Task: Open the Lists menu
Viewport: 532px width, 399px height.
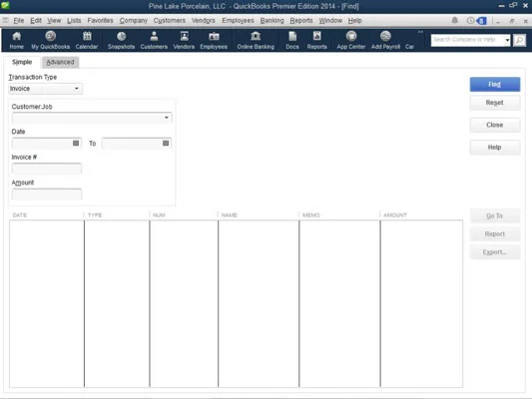Action: click(x=74, y=20)
